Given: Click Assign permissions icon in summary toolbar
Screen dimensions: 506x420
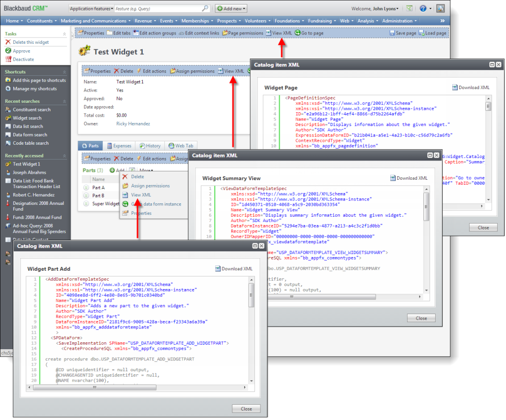Looking at the screenshot, I should (173, 71).
